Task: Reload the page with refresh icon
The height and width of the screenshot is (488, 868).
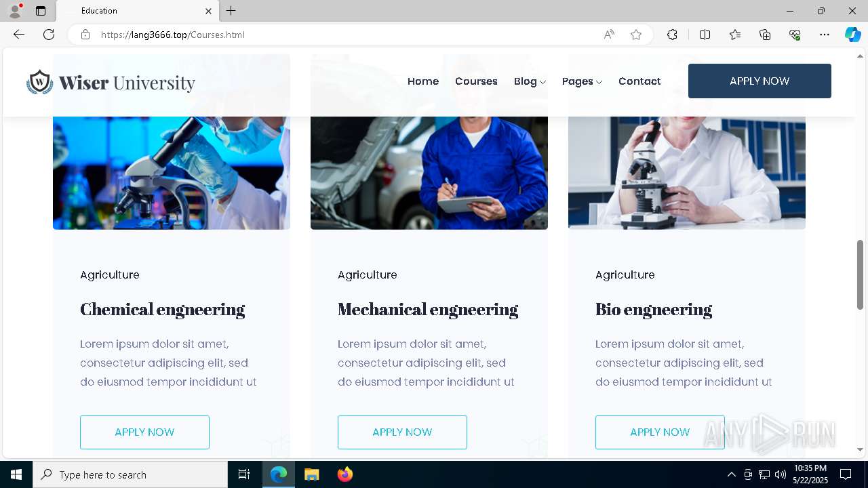Action: coord(49,35)
